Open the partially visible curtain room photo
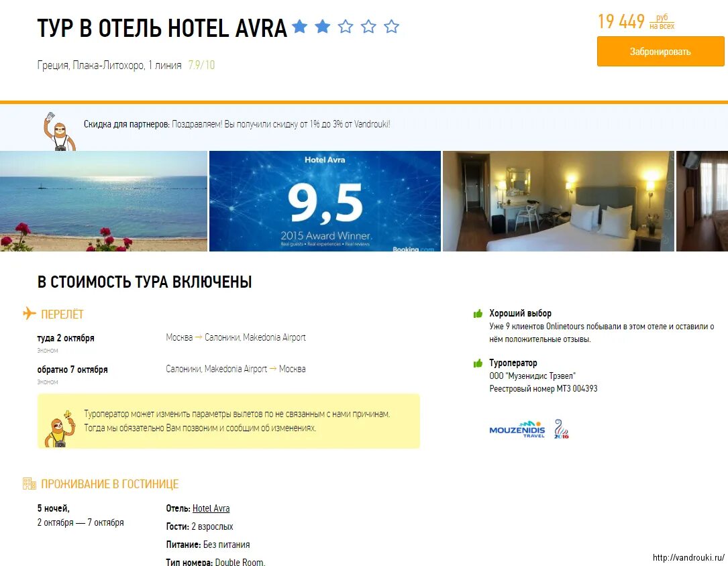Viewport: 728px width, 566px height. pyautogui.click(x=702, y=201)
